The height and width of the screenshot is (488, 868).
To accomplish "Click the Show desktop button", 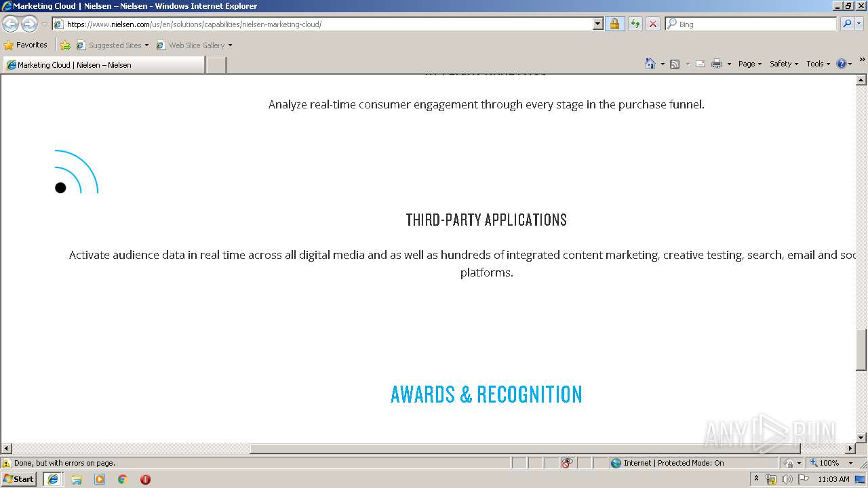I will tap(861, 479).
